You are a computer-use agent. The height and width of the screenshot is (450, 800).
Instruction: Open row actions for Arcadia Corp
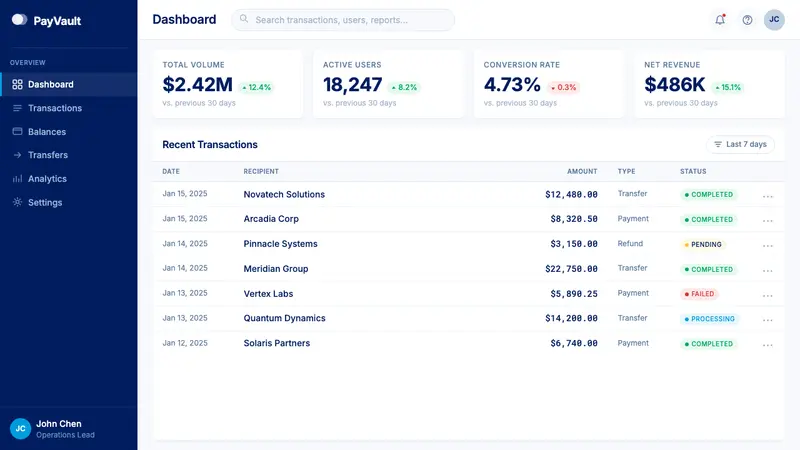click(767, 221)
